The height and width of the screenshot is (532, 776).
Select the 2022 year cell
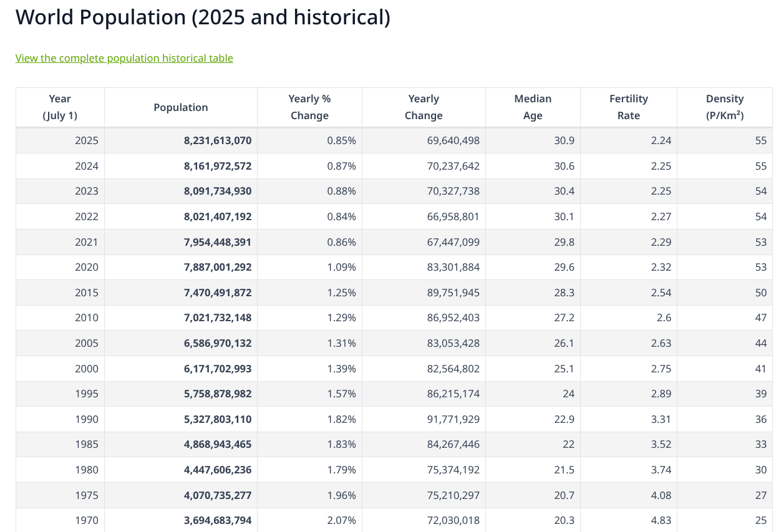coord(60,216)
